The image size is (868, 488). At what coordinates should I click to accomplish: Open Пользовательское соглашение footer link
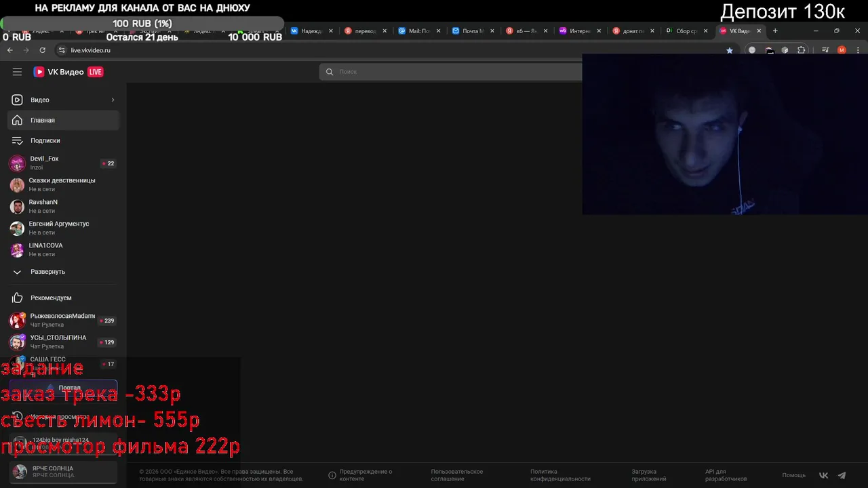coord(457,475)
